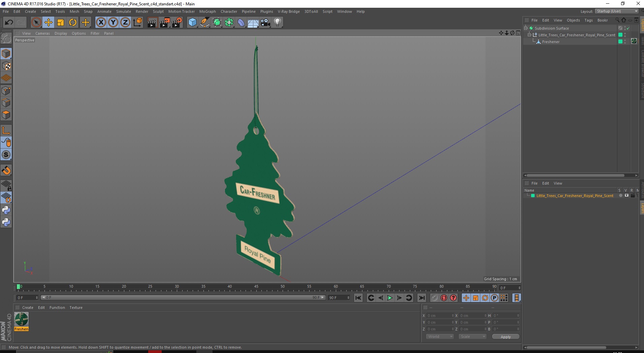Click the Undo arrow icon
This screenshot has width=644, height=353.
(9, 23)
